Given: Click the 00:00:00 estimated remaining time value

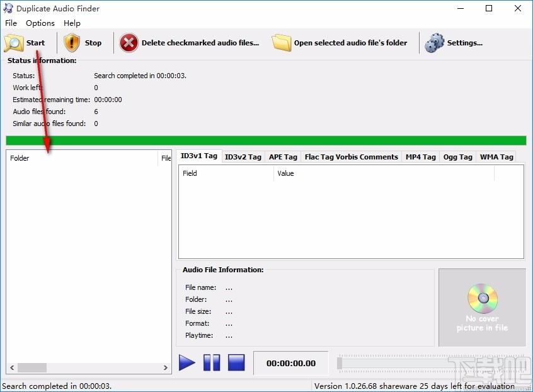Looking at the screenshot, I should [108, 100].
